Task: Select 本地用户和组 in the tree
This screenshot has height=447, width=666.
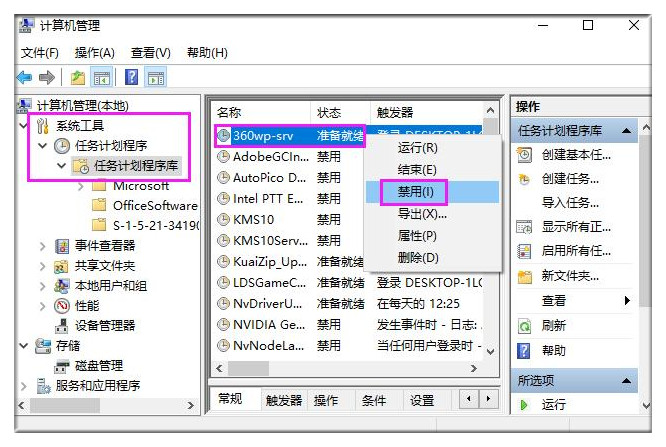Action: click(x=111, y=286)
